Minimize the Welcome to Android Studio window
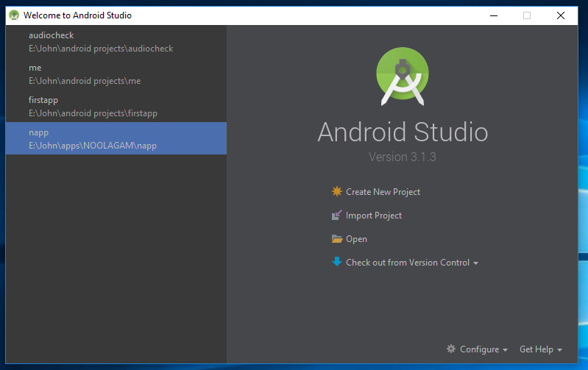 coord(494,15)
